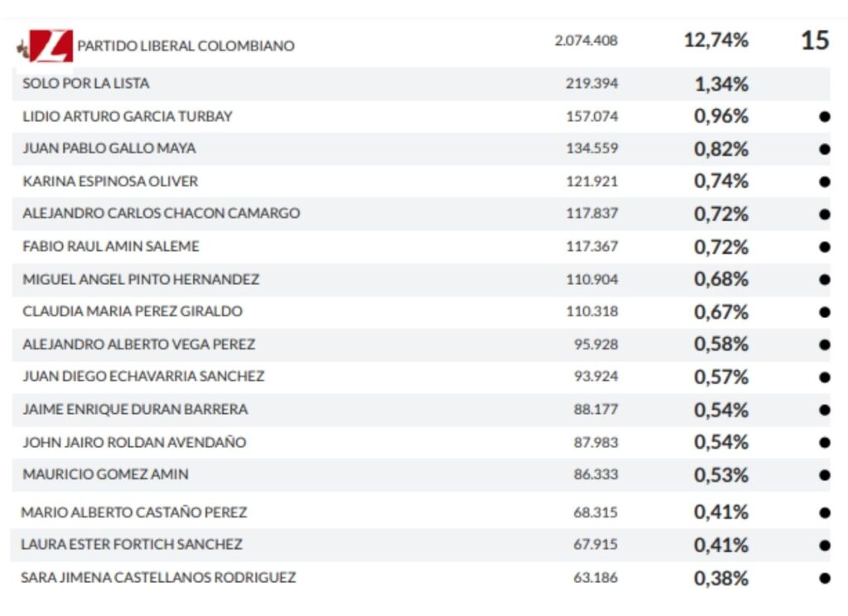Click the dot next to Fabio Raul Amin Saleme
Image resolution: width=848 pixels, height=616 pixels.
pos(824,247)
